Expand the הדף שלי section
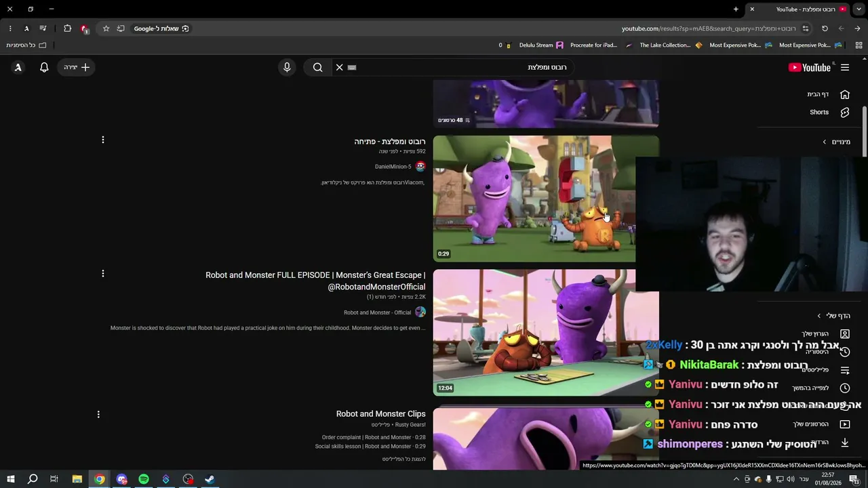This screenshot has width=868, height=488. click(834, 316)
